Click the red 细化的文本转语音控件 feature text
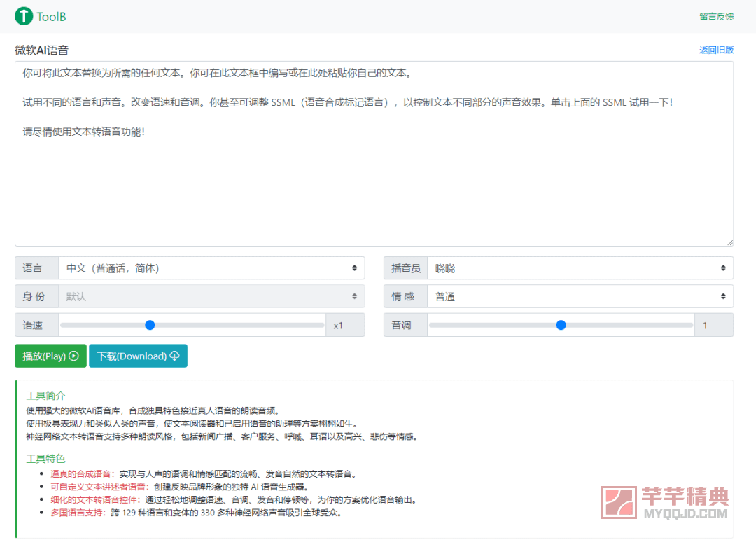This screenshot has width=756, height=547. 94,500
